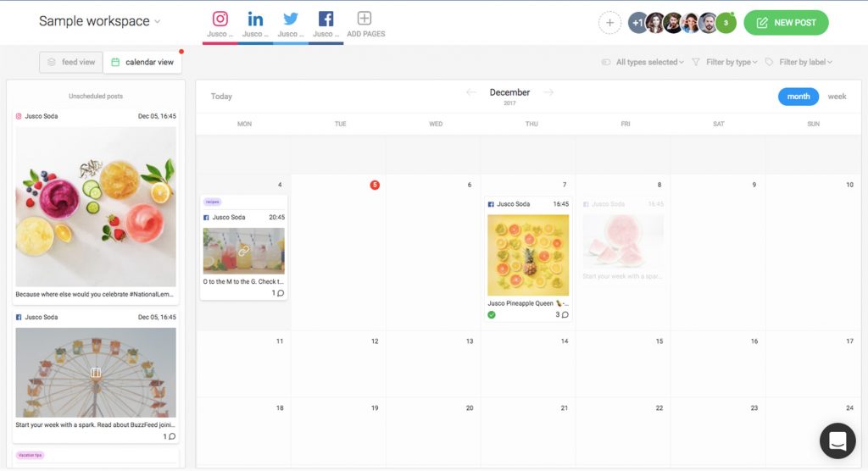Screen dimensions: 868x471
Task: Click the Add Pages plus icon
Action: click(x=364, y=19)
